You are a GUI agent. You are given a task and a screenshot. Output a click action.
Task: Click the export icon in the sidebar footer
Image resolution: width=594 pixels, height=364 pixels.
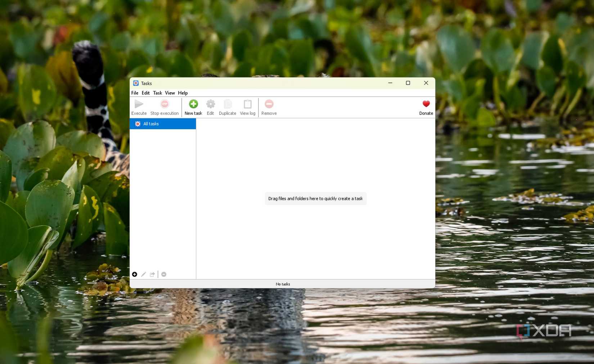point(152,274)
